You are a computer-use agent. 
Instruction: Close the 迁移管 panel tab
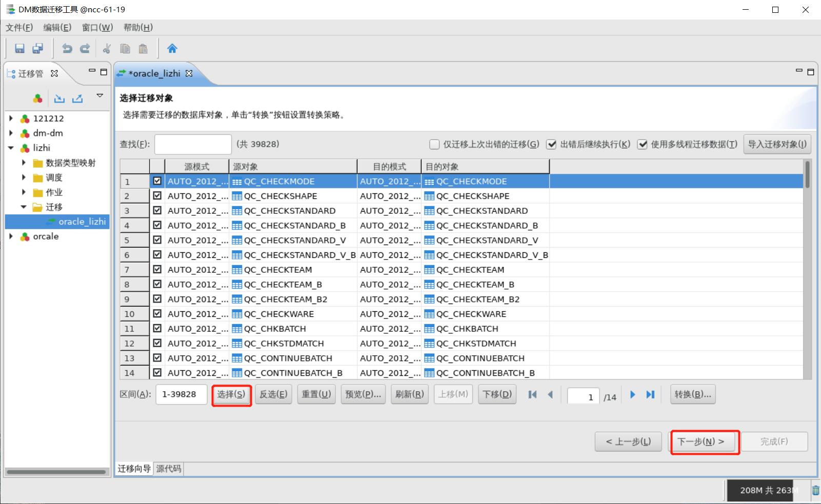[x=54, y=73]
